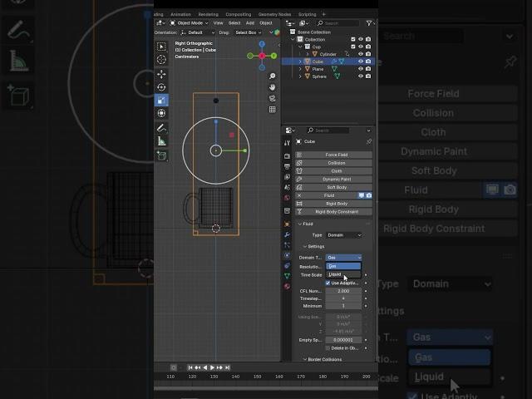Toggle the orthographic/perspective grid icon
532x399 pixels.
coord(272,109)
